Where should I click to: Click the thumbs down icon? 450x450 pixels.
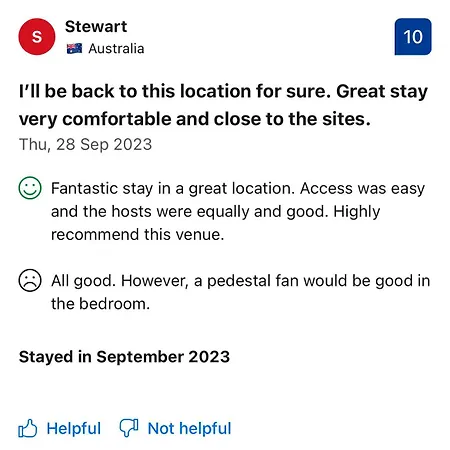(x=129, y=428)
